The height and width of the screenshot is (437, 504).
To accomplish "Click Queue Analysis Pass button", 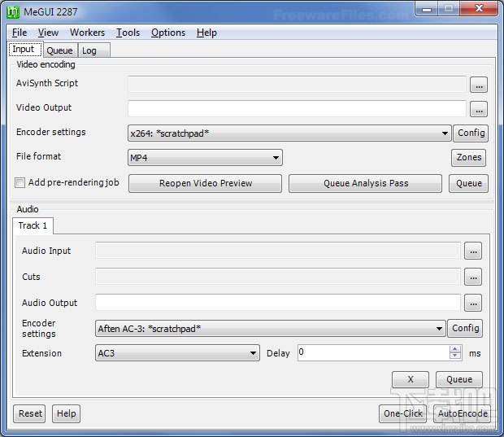I will (x=365, y=183).
